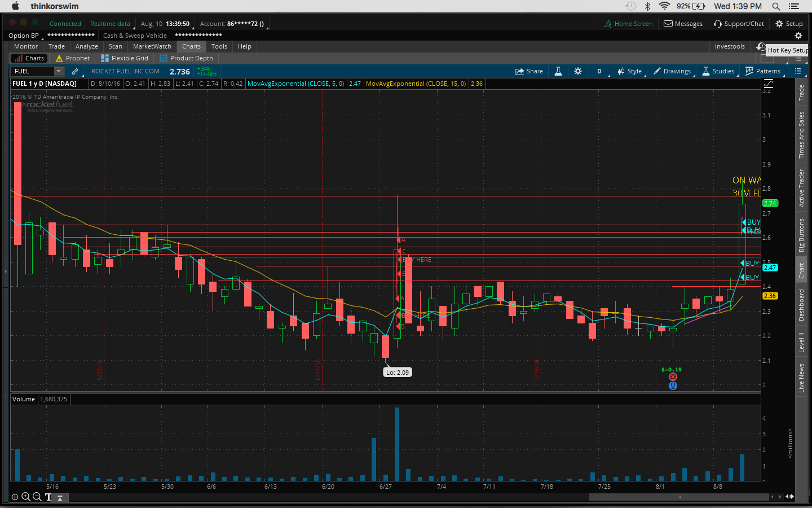Switch to Flexible Grid layout
This screenshot has height=508, width=812.
[x=125, y=58]
